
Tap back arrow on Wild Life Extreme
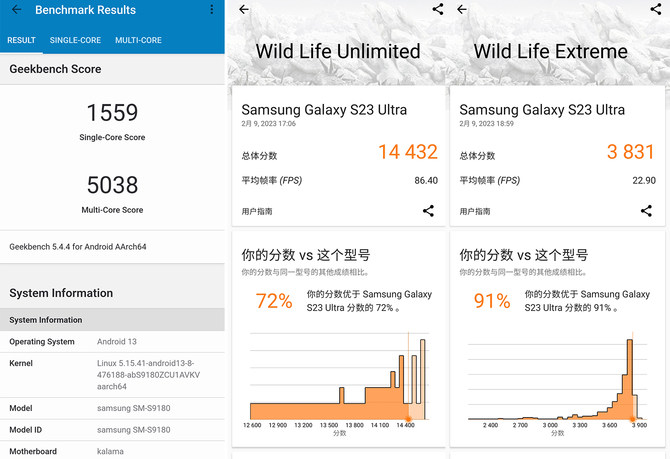click(x=462, y=9)
